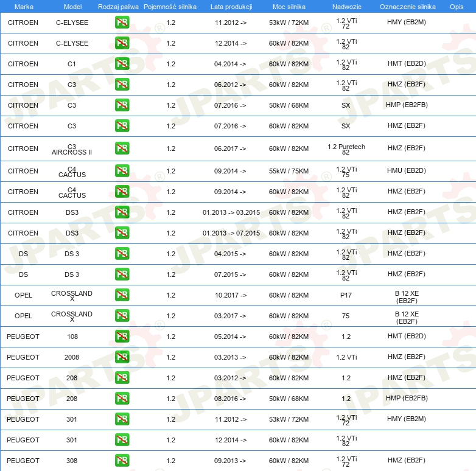Select the '10.2017 ->' production date cell
The width and height of the screenshot is (476, 471).
[231, 295]
